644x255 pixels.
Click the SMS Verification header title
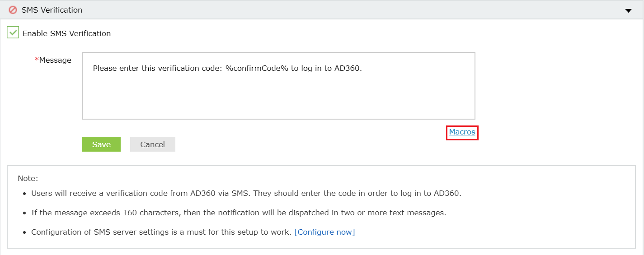point(52,10)
